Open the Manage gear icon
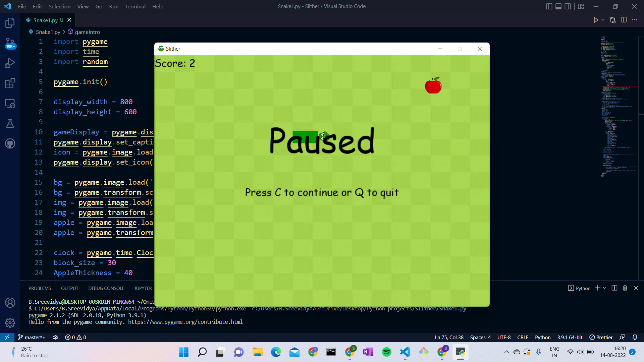The height and width of the screenshot is (362, 644). pos(10,322)
